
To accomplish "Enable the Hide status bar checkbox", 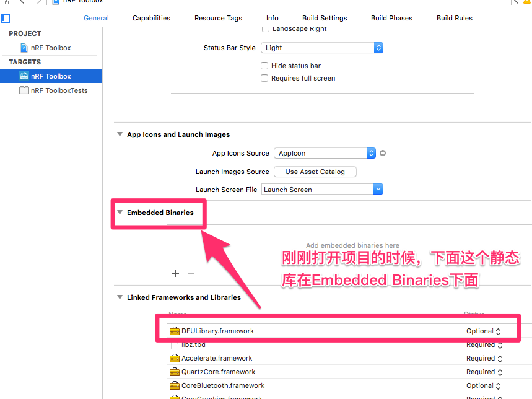I will click(x=264, y=66).
